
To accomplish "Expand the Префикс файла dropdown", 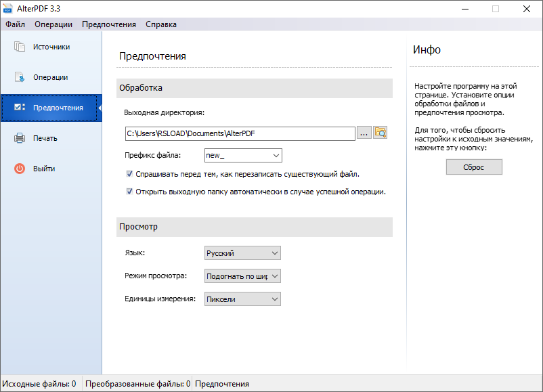I will point(243,156).
